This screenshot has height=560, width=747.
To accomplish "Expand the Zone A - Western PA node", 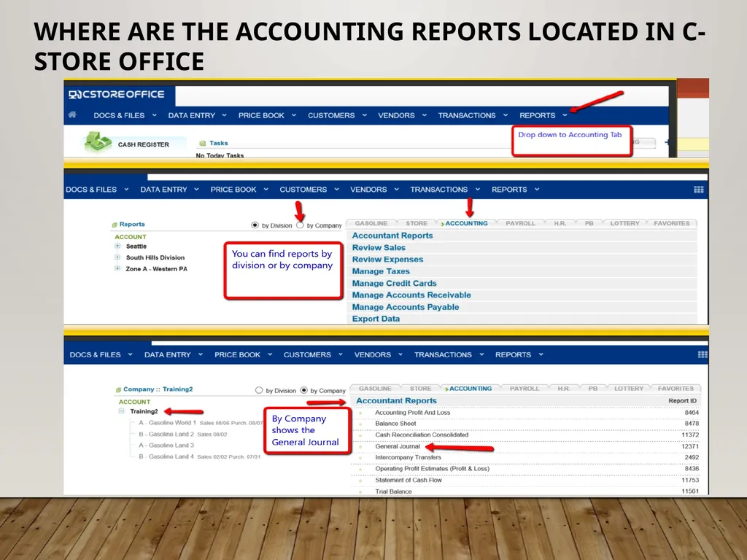I will [117, 268].
